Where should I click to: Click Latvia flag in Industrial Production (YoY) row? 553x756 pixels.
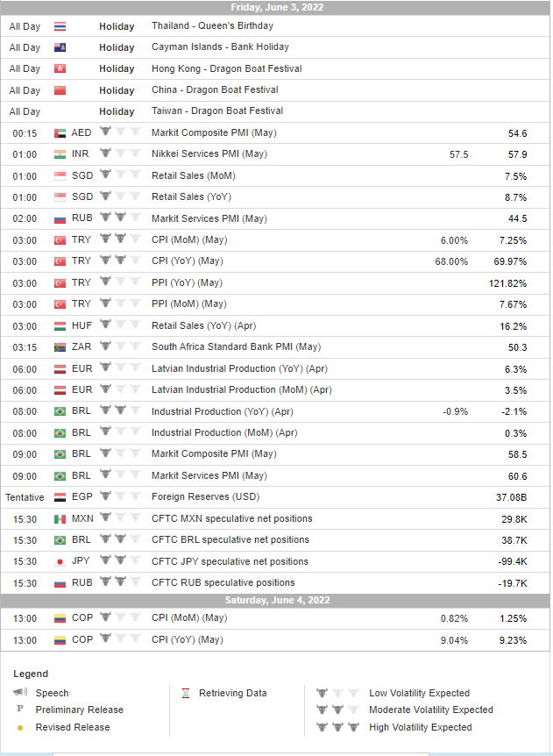(60, 369)
